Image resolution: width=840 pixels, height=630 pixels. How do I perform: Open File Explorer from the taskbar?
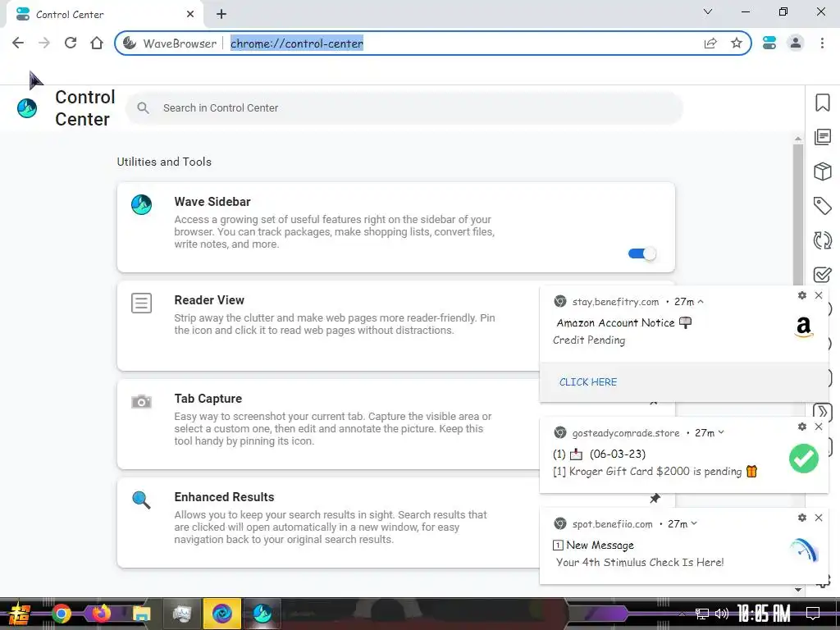(x=141, y=614)
